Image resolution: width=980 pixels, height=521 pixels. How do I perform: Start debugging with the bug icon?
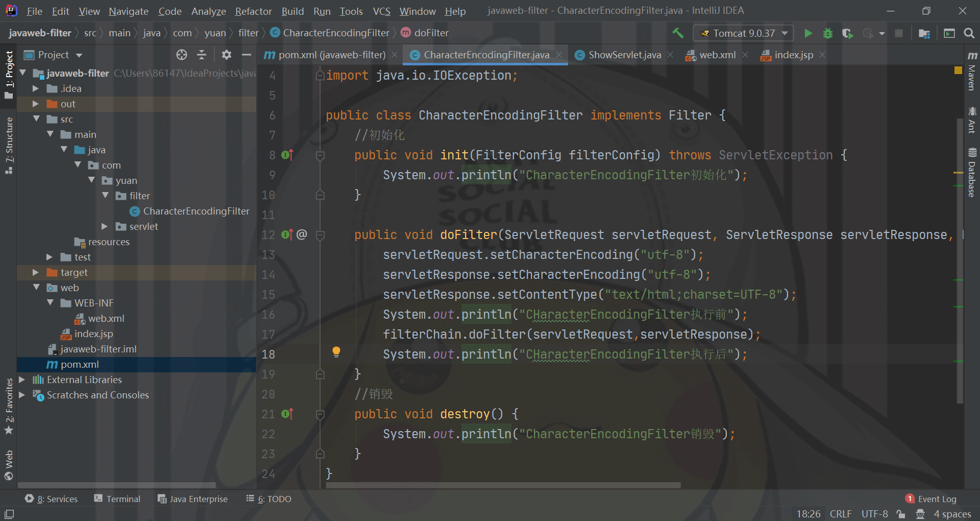tap(828, 33)
